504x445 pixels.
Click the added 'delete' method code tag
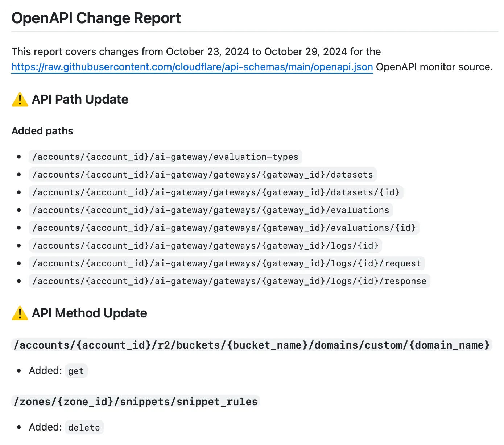tap(84, 428)
